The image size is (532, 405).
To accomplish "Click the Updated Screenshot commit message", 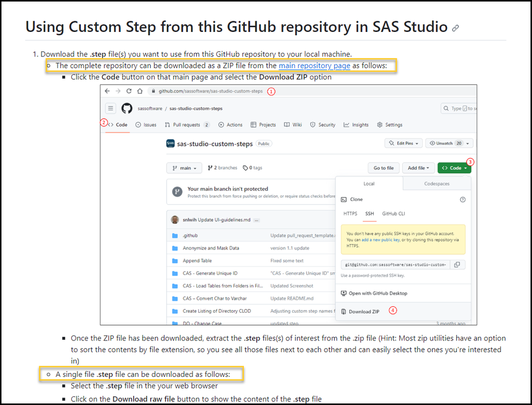I will tap(292, 286).
